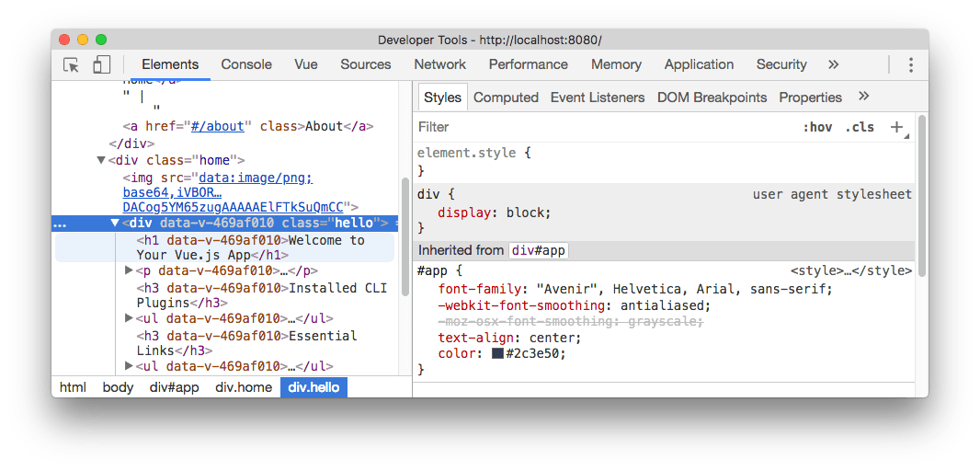980x471 pixels.
Task: Show more main panel tabs chevron
Action: (x=833, y=64)
